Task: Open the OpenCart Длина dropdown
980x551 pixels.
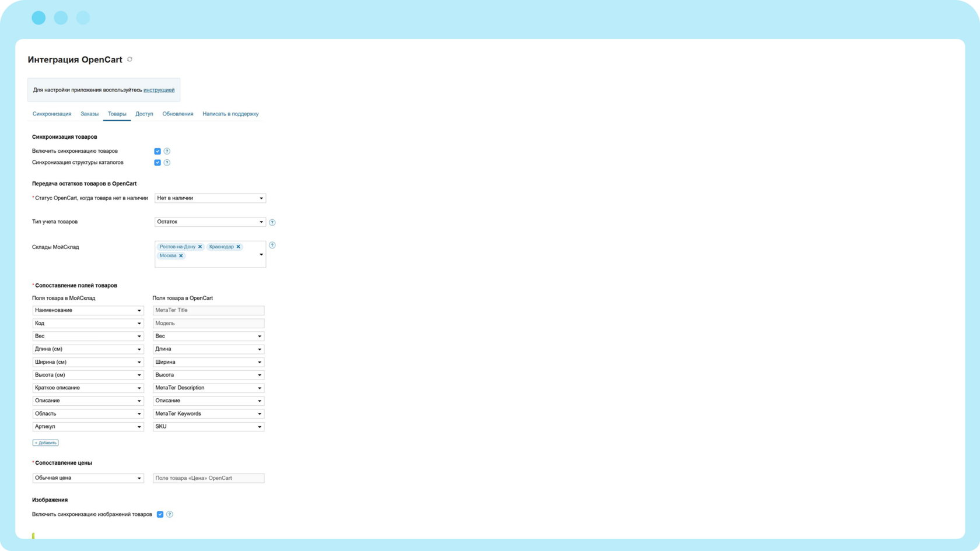Action: coord(208,349)
